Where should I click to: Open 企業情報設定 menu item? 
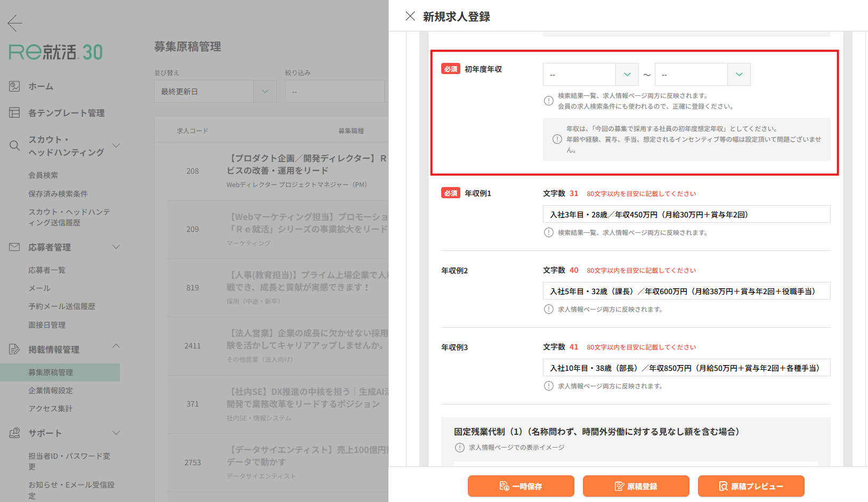pyautogui.click(x=51, y=390)
